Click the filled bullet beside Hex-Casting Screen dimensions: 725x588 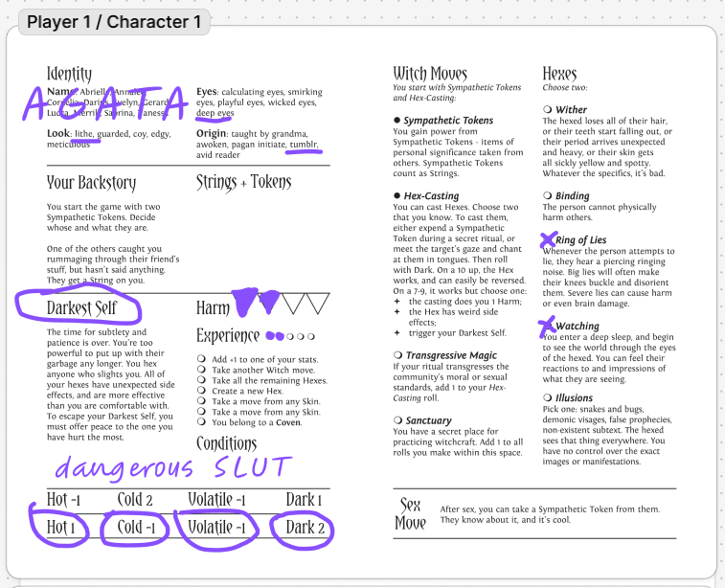click(x=396, y=196)
